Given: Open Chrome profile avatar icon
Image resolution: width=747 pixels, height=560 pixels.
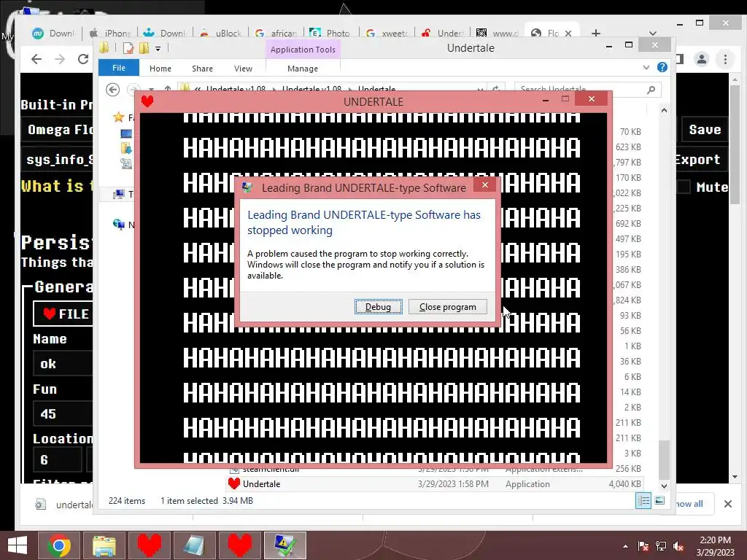Looking at the screenshot, I should [x=701, y=59].
